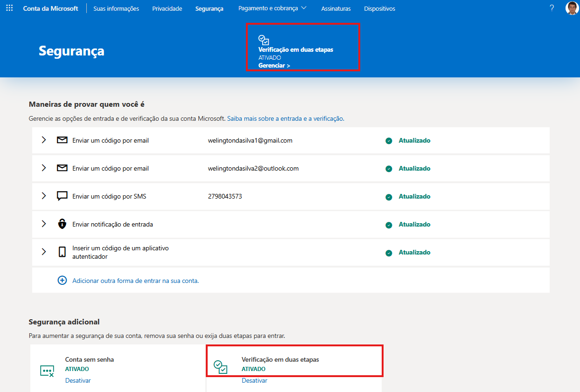
Task: Click Desativar under Verificação em duas etapas
Action: tap(255, 380)
